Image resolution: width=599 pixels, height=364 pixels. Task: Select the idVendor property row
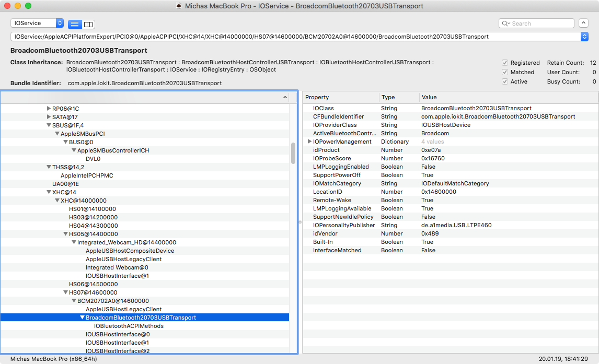(x=451, y=233)
